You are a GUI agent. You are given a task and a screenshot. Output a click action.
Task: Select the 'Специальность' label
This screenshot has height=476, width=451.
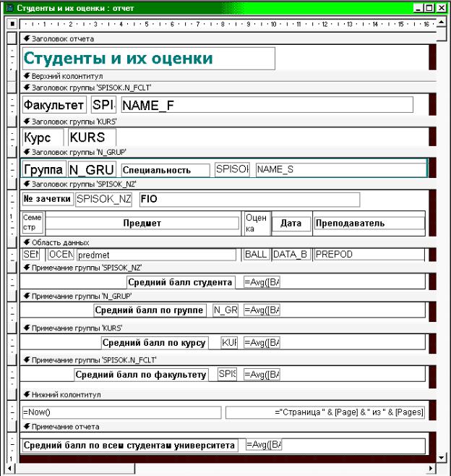tap(166, 170)
